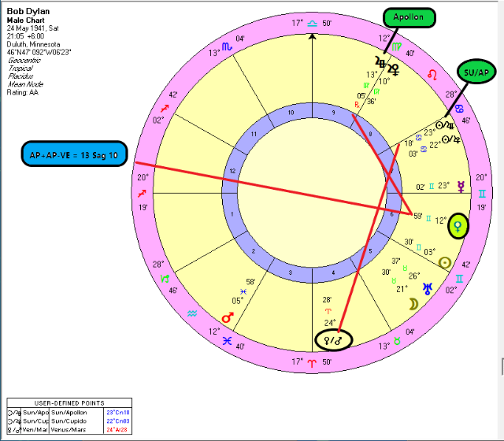This screenshot has width=504, height=441.
Task: Click the birth date 24 May 1941, Sat
Action: pyautogui.click(x=33, y=28)
